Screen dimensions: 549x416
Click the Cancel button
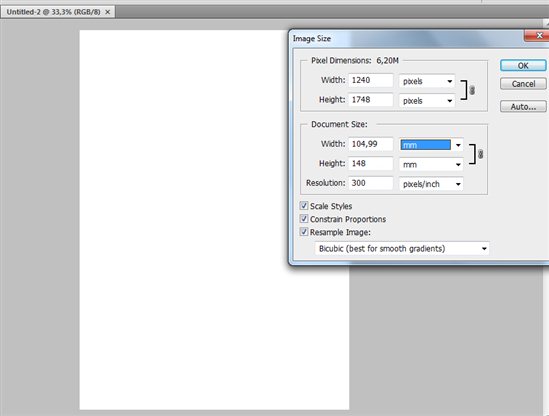[x=523, y=84]
